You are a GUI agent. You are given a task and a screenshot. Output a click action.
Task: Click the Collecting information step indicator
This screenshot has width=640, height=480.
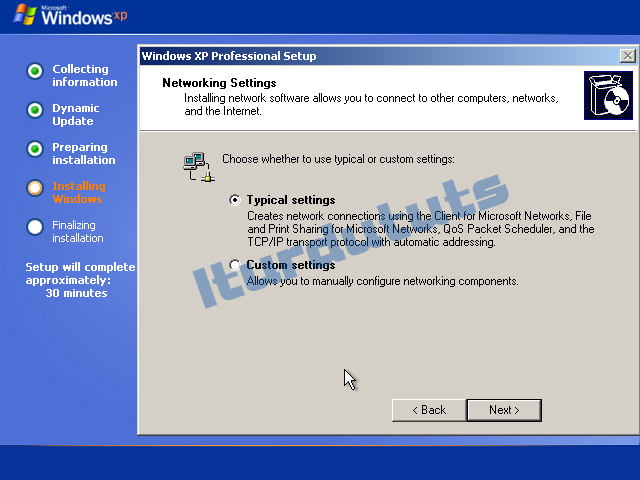coord(35,71)
